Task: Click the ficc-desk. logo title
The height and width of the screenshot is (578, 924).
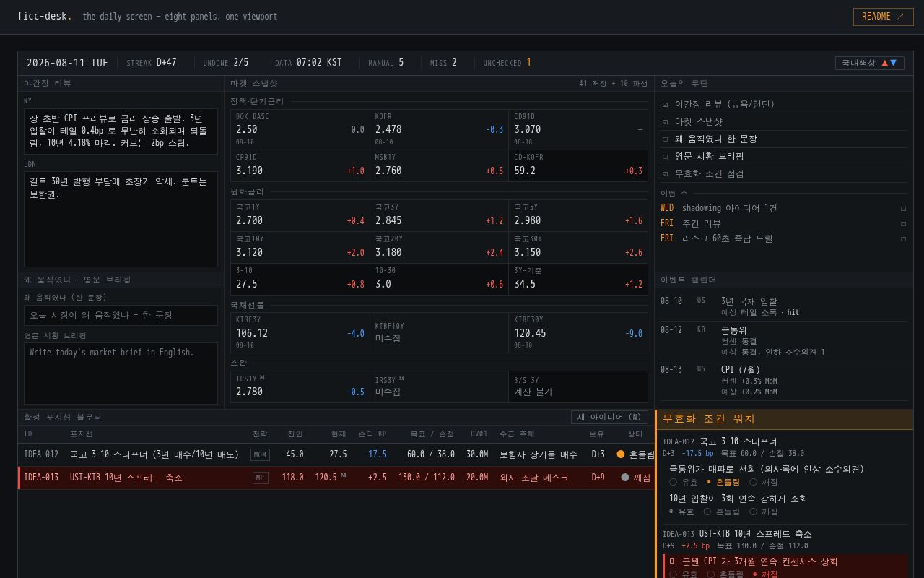Action: point(45,16)
